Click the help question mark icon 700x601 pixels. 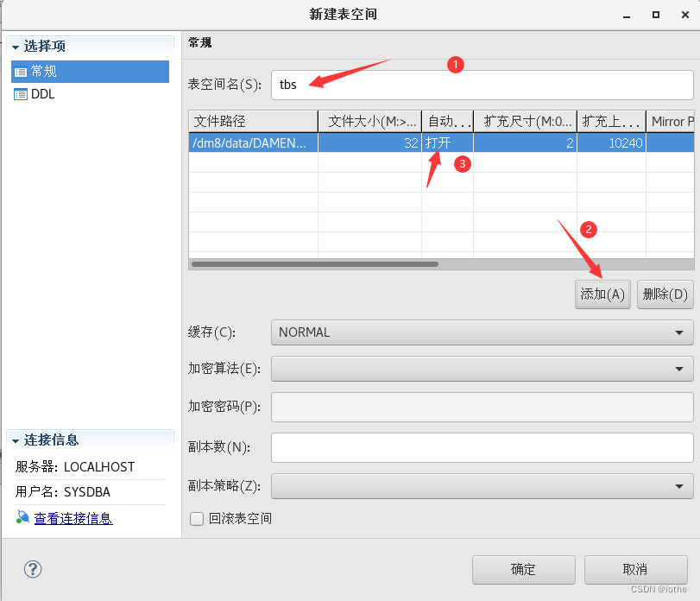coord(33,569)
